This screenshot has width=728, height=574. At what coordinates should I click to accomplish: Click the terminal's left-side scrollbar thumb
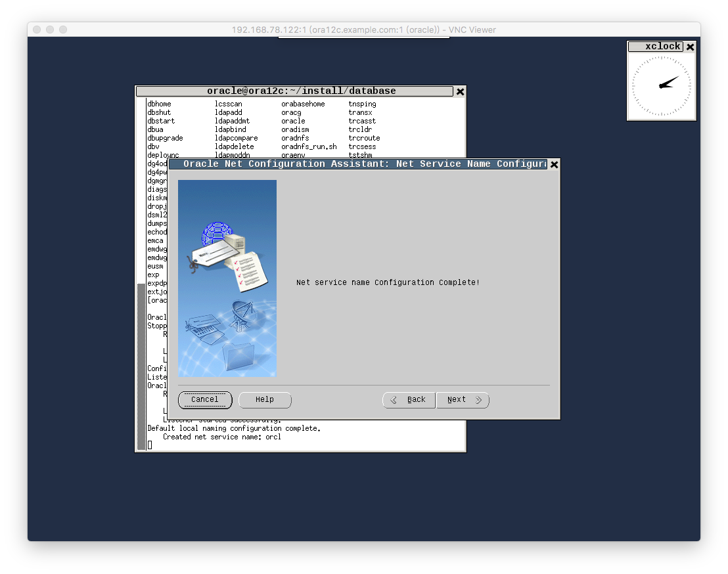[x=141, y=366]
